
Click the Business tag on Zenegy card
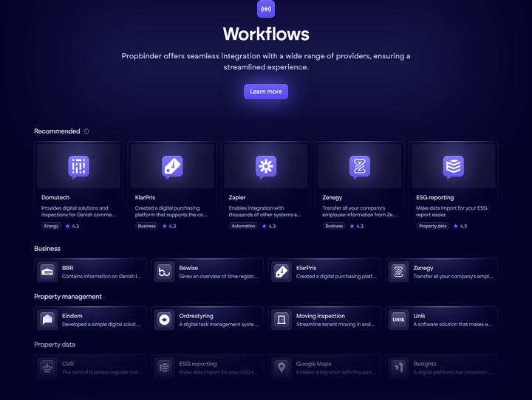click(x=334, y=226)
